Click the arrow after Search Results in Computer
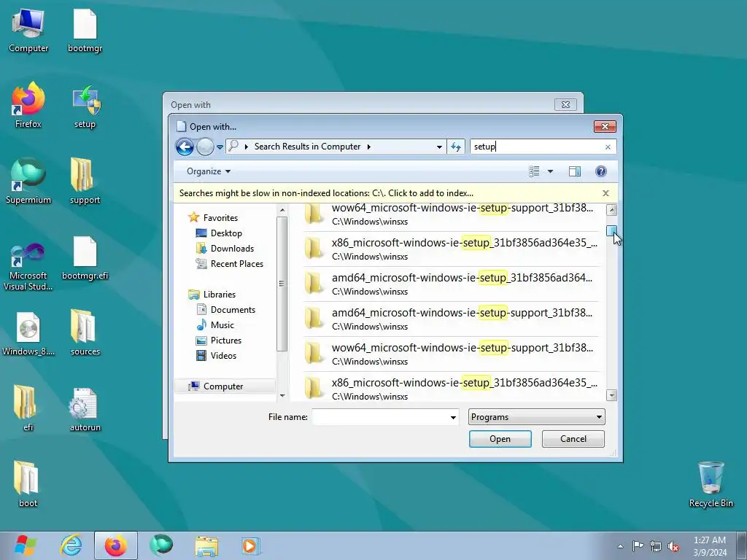This screenshot has width=747, height=560. point(368,147)
